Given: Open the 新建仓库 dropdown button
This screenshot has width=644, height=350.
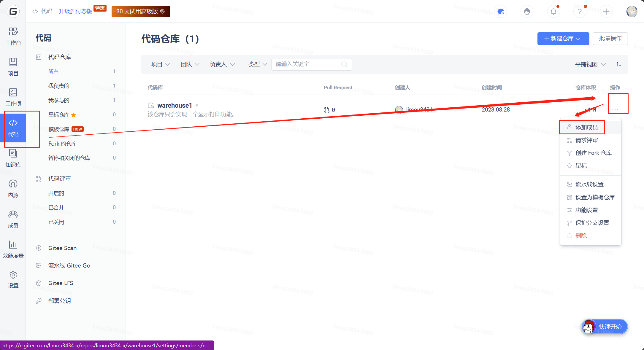Looking at the screenshot, I should coord(563,39).
